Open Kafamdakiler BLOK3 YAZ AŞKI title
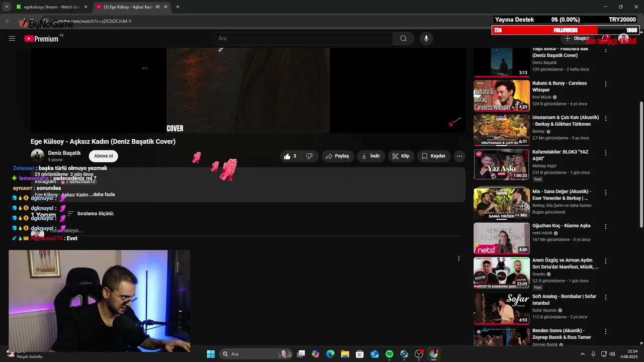Image resolution: width=644 pixels, height=362 pixels. (560, 155)
